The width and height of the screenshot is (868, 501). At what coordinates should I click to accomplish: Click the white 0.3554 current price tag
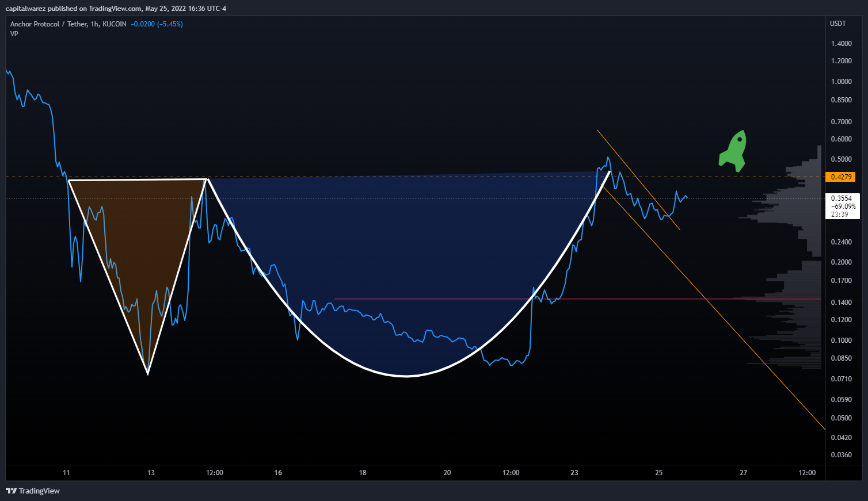click(842, 206)
